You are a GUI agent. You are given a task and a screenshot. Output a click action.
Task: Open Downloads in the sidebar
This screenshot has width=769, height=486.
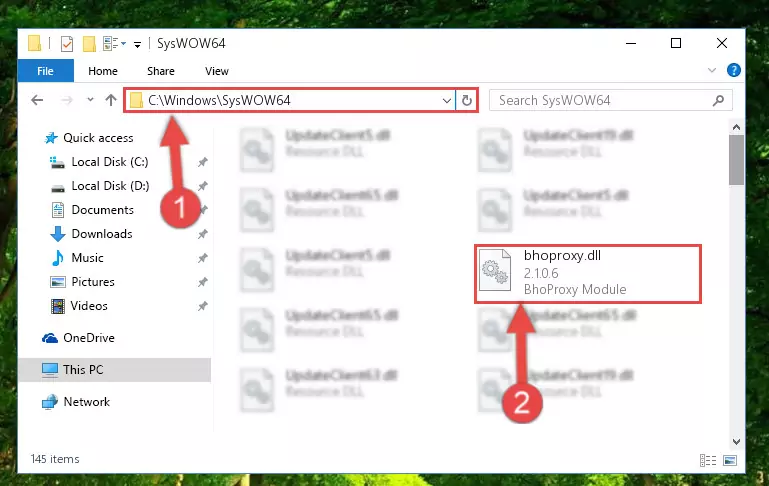click(102, 234)
